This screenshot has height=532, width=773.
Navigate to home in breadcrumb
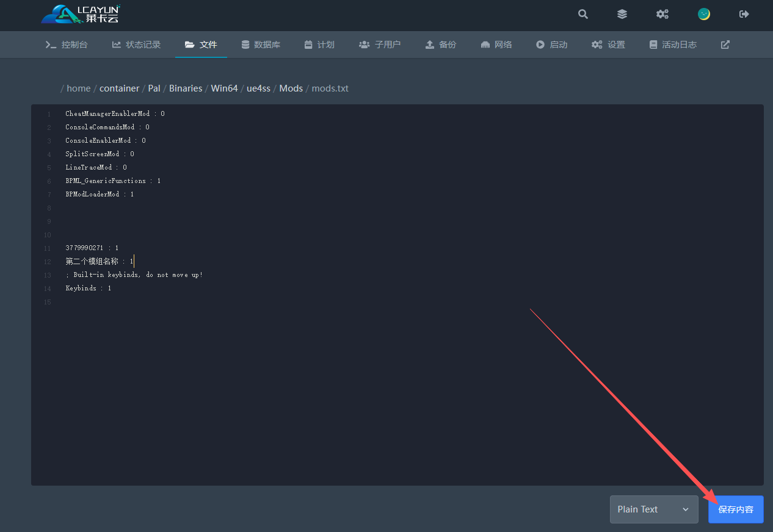click(x=78, y=88)
